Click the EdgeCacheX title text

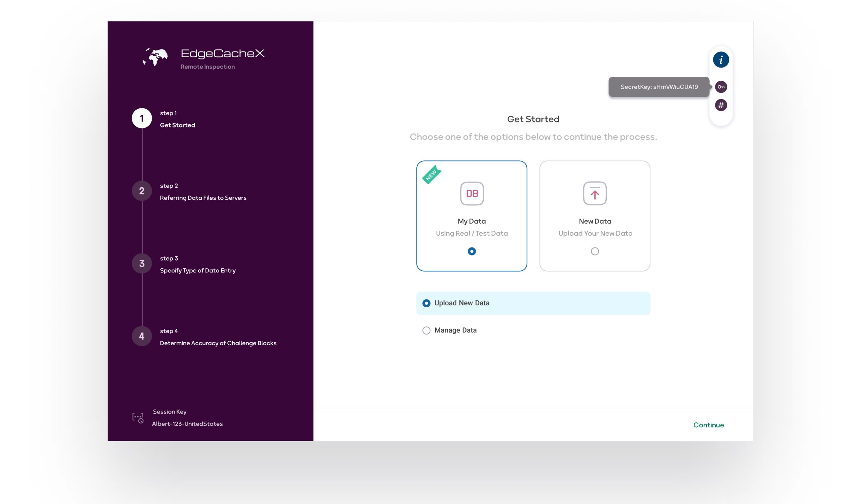(x=222, y=53)
